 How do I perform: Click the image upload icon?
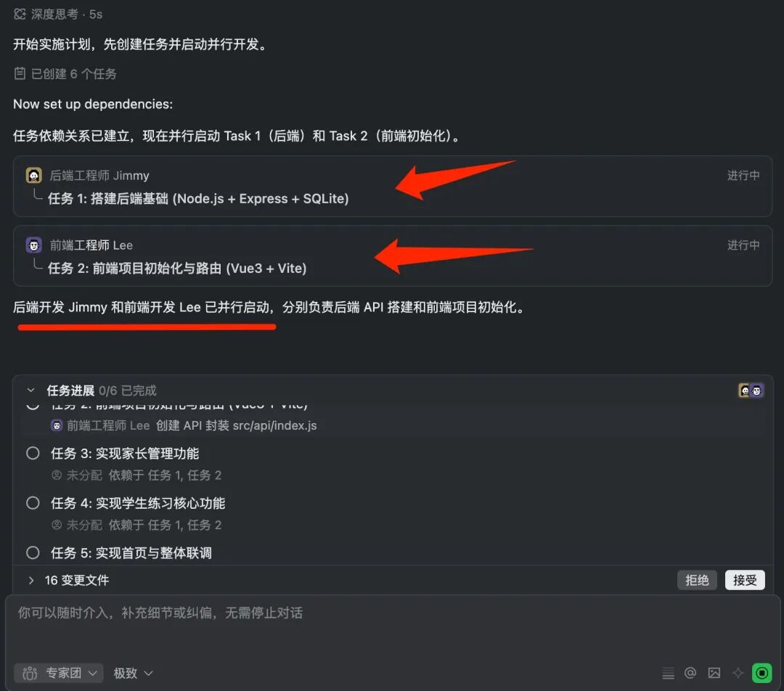coord(714,673)
